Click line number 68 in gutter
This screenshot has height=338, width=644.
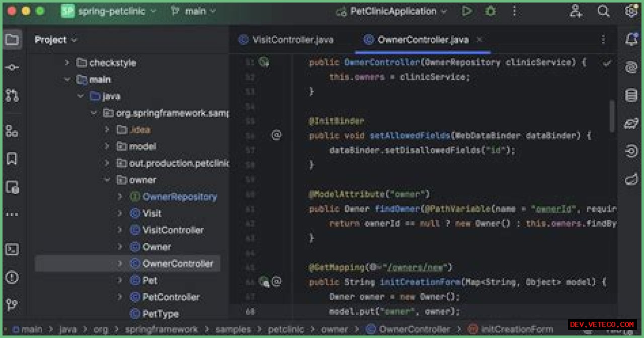click(x=250, y=311)
